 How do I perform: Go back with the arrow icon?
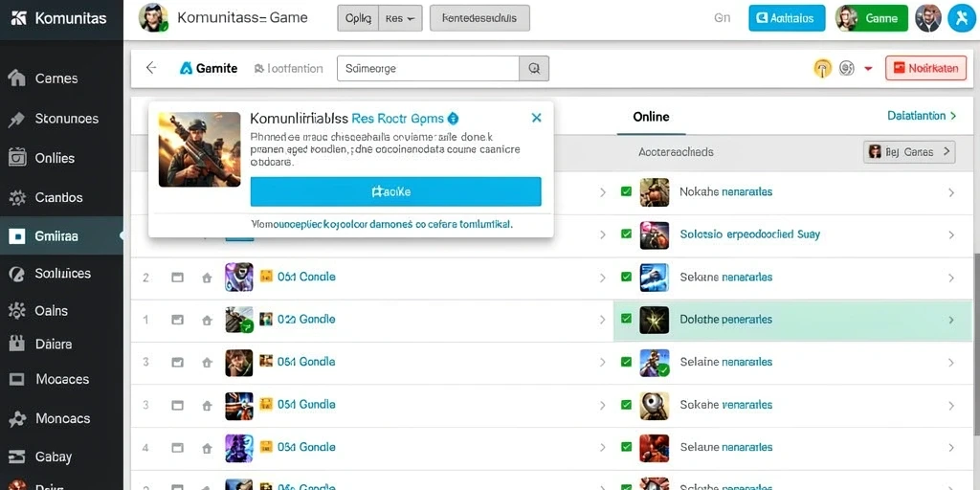(151, 68)
